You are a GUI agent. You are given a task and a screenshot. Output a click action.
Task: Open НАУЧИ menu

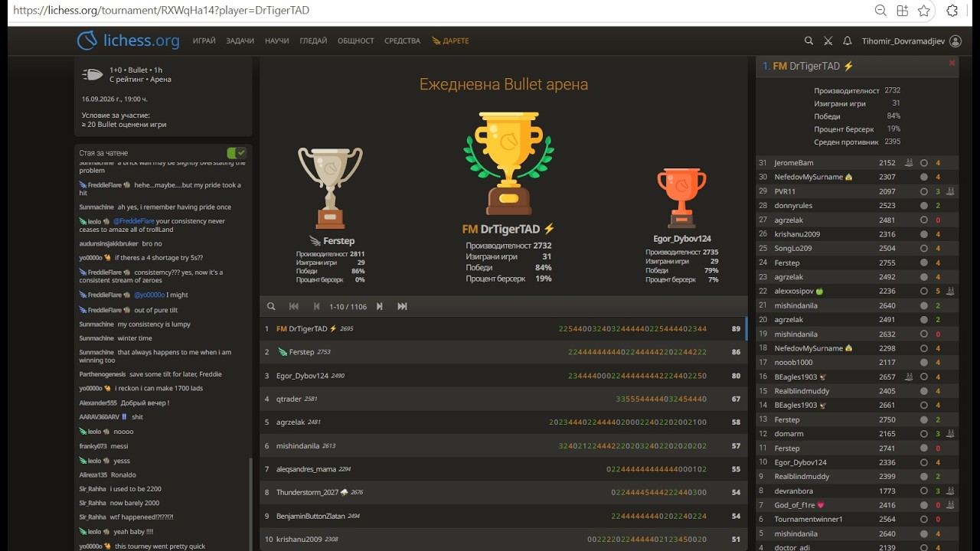point(277,41)
